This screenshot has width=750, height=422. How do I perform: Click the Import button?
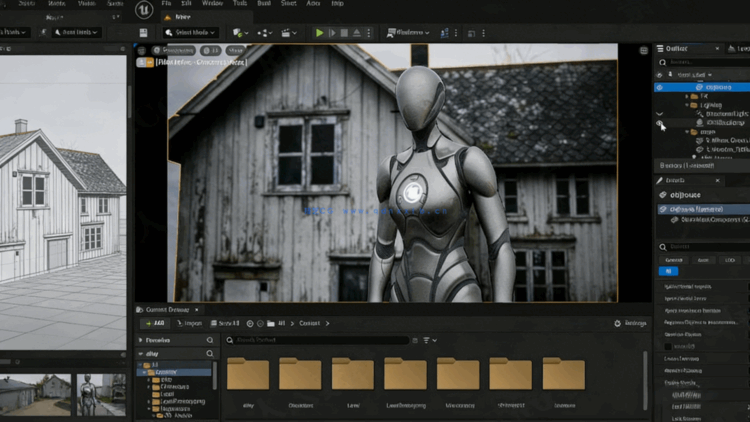[x=190, y=324]
